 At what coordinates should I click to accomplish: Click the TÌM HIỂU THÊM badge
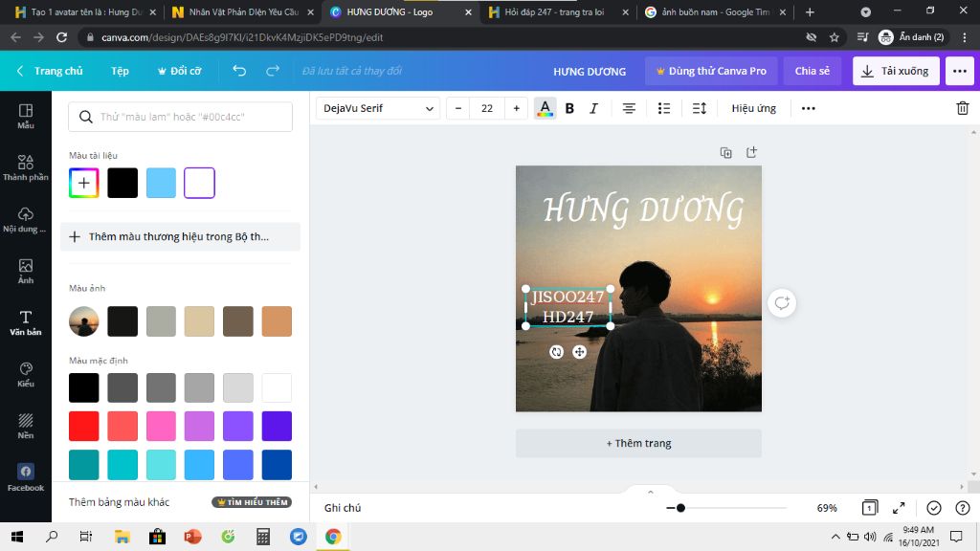pos(252,502)
